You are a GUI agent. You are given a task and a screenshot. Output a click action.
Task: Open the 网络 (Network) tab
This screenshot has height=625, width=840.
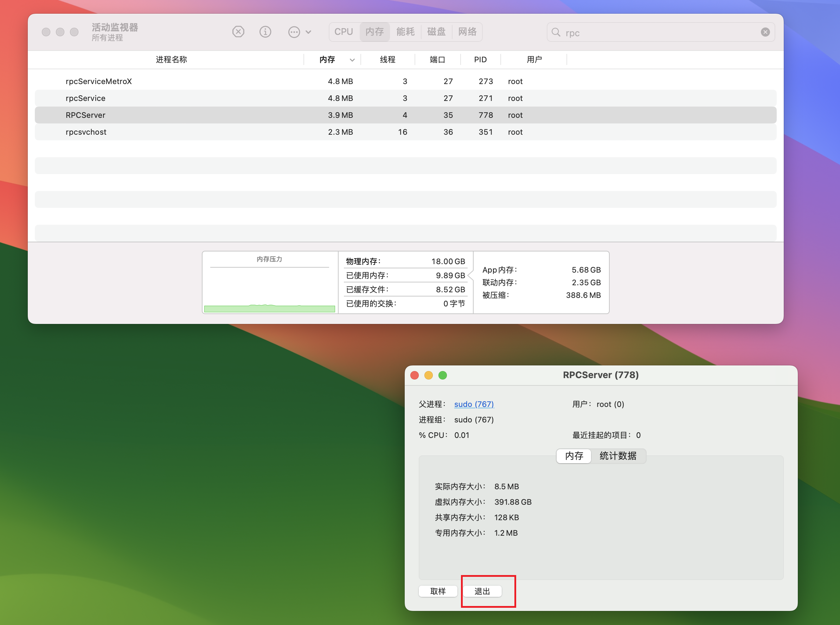click(467, 32)
